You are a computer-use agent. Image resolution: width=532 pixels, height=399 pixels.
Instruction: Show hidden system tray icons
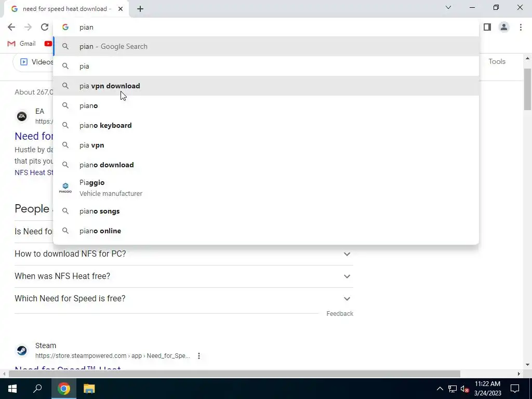pos(440,389)
